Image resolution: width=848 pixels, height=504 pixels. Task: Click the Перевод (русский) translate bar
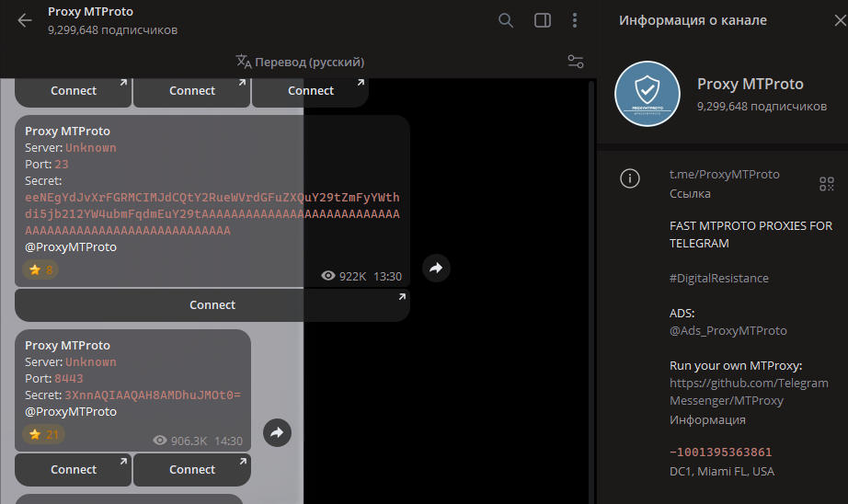click(300, 62)
